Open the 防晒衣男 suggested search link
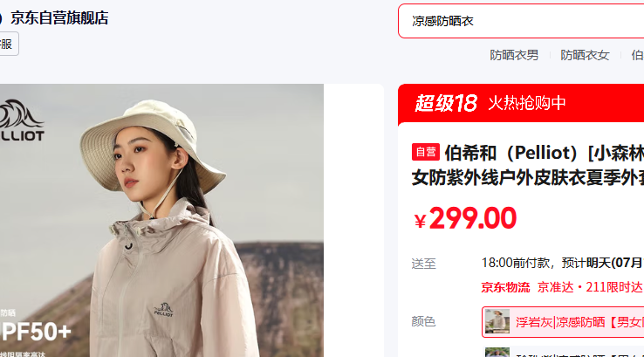644x357 pixels. (514, 55)
